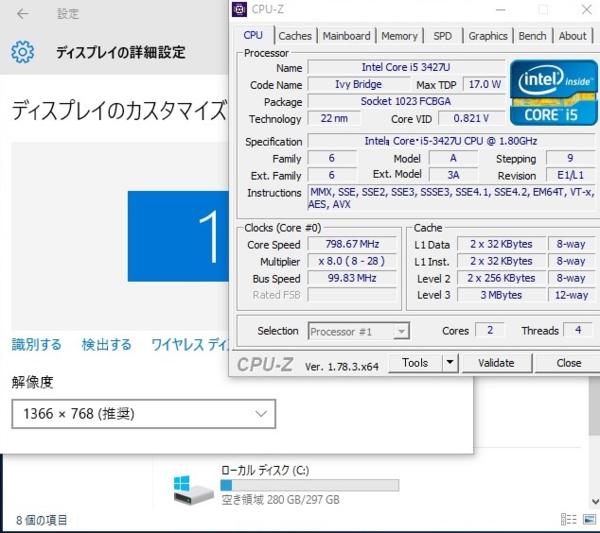Click the Max TDP value 17.0 W
Viewport: 600px width, 533px height.
(484, 84)
